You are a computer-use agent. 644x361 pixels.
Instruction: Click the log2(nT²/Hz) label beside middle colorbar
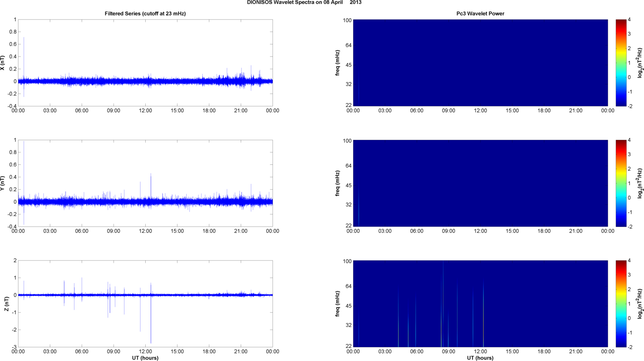640,183
